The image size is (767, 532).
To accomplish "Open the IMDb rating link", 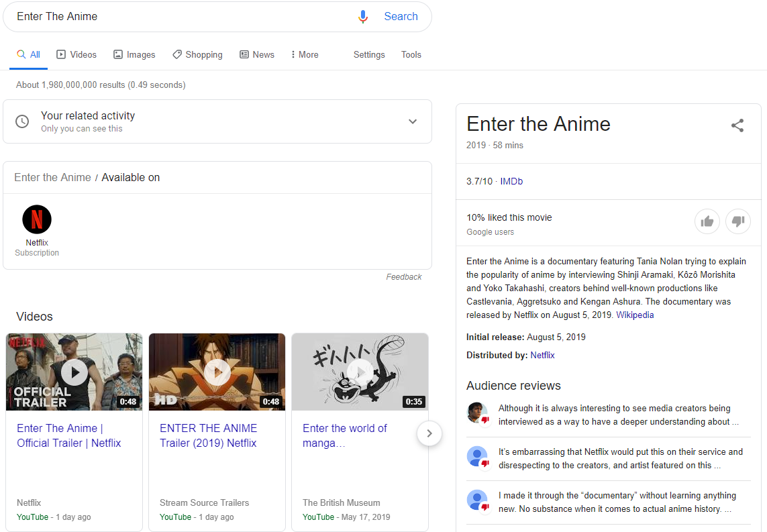I will (511, 181).
